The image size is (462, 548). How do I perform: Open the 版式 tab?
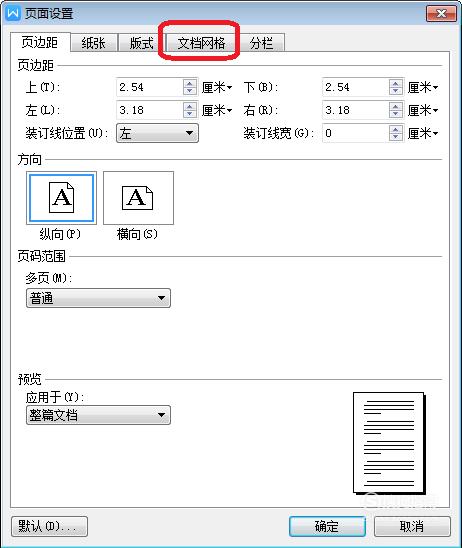point(141,43)
